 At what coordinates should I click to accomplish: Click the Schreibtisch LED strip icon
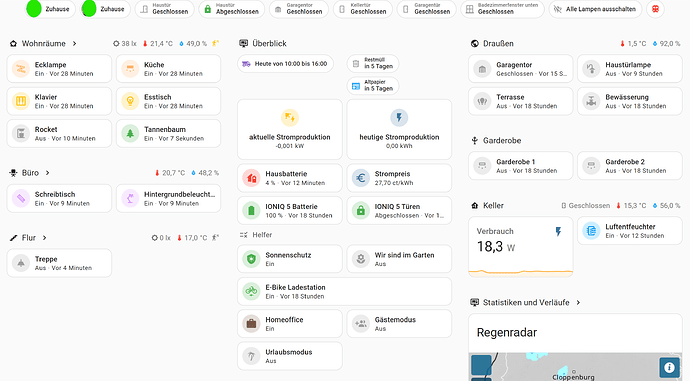21,198
